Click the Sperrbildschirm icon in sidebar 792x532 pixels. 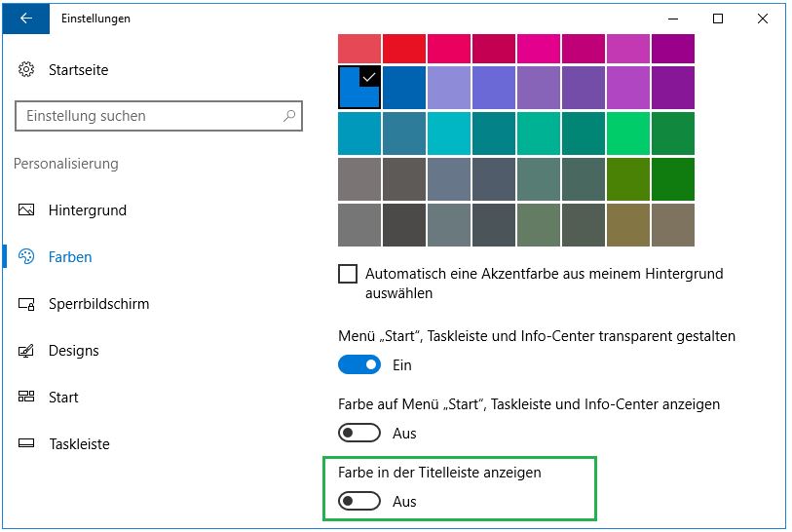[x=27, y=304]
